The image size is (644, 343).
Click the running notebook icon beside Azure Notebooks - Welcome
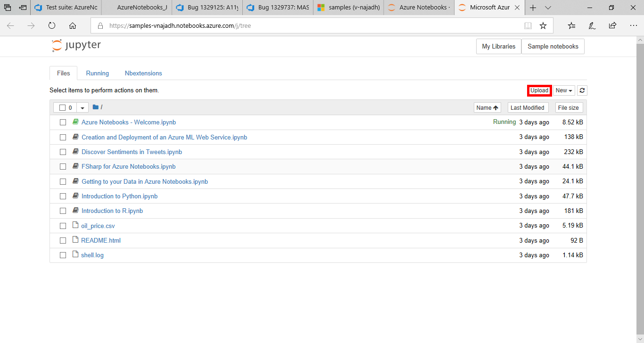75,122
